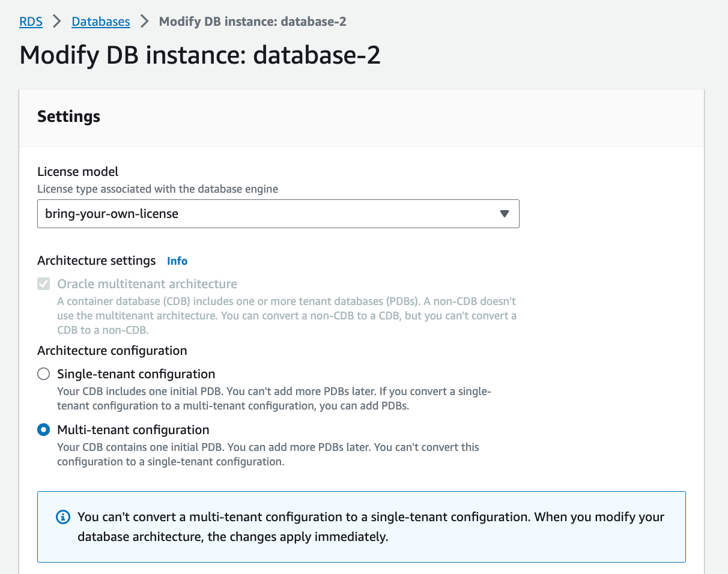The width and height of the screenshot is (728, 574).
Task: Toggle the Oracle multitenant architecture checkbox
Action: pyautogui.click(x=44, y=284)
